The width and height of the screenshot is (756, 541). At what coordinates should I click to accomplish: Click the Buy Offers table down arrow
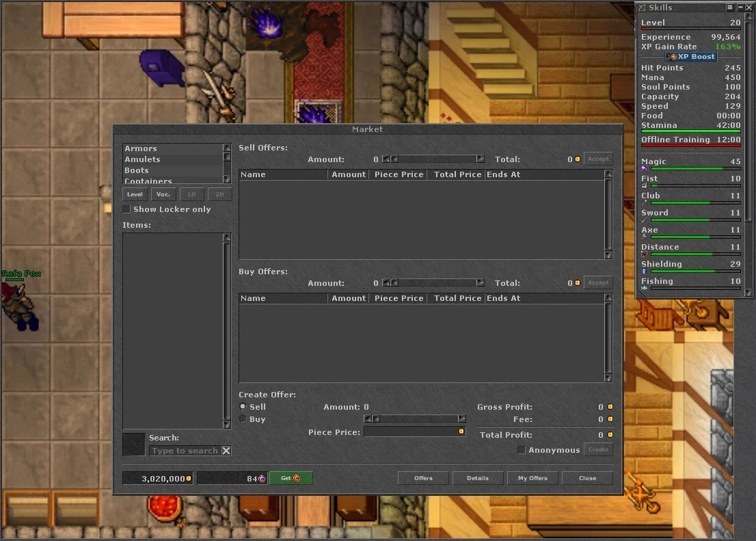point(608,378)
